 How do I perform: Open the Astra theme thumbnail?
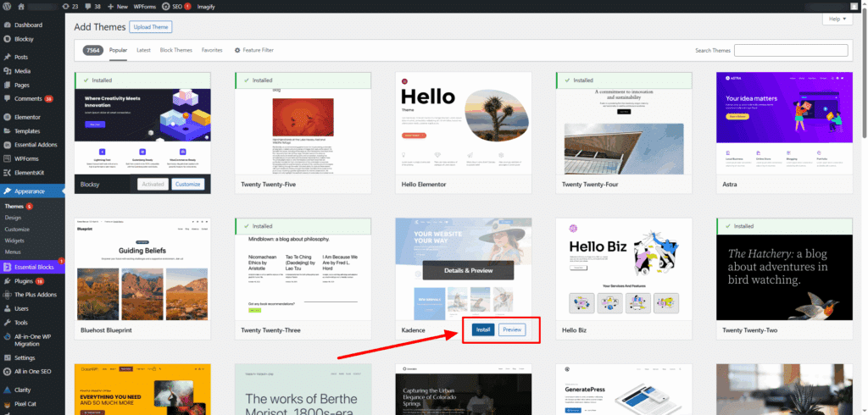click(x=784, y=124)
